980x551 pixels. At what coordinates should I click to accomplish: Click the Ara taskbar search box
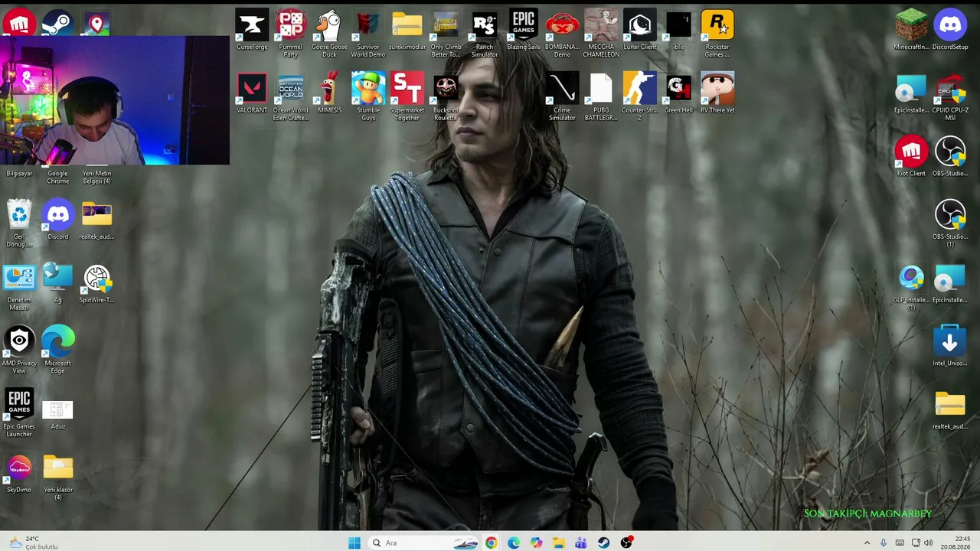coord(423,543)
